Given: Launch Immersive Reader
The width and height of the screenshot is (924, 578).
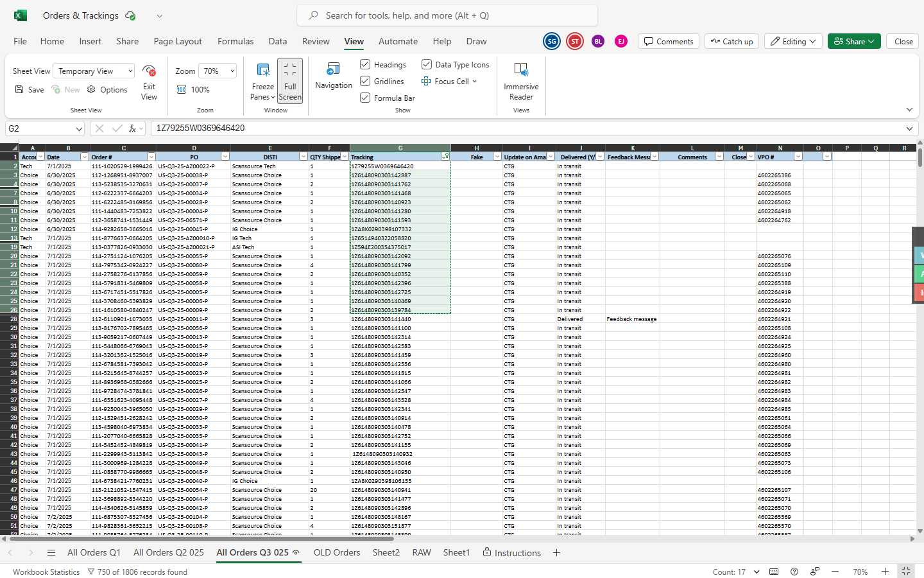Looking at the screenshot, I should (x=521, y=82).
